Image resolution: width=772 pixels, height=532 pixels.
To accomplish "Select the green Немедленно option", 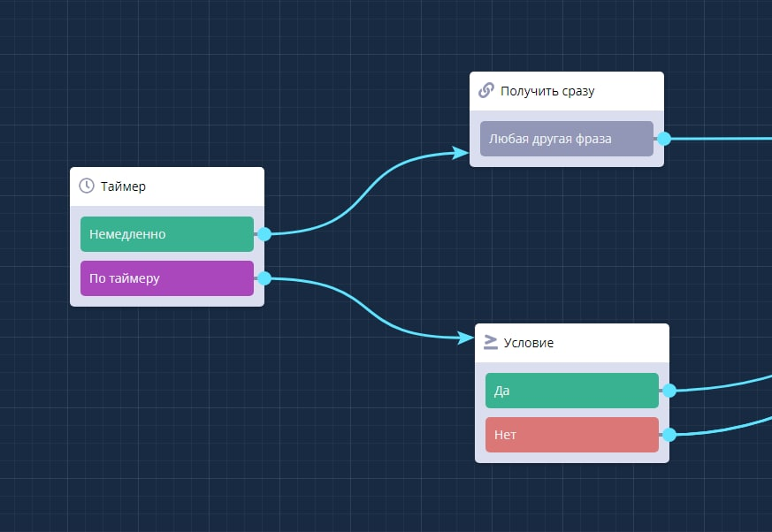I will point(166,234).
